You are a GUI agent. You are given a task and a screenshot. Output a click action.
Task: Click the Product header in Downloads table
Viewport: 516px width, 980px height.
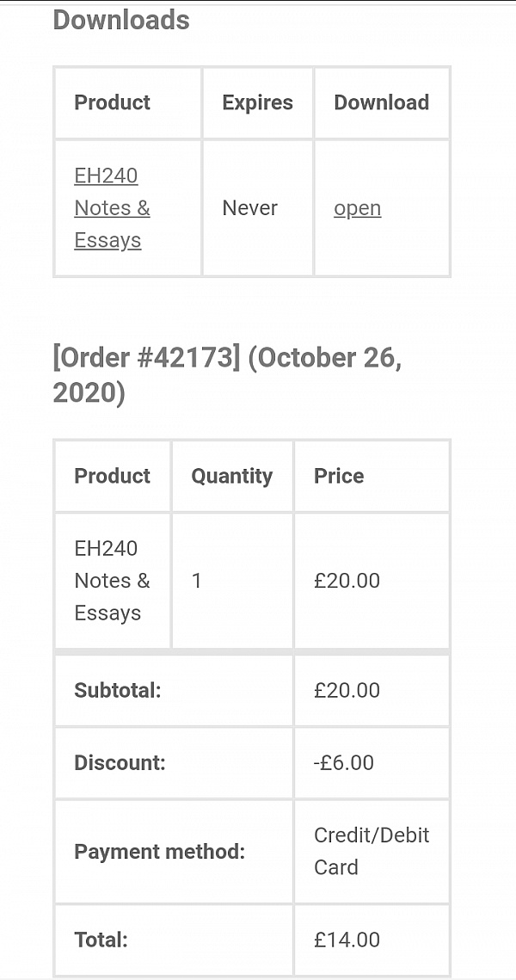113,102
